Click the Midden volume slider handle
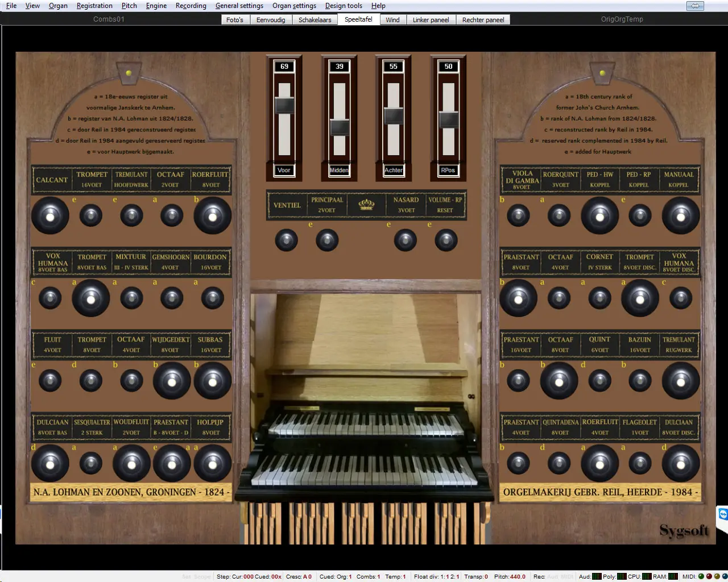 (x=340, y=127)
